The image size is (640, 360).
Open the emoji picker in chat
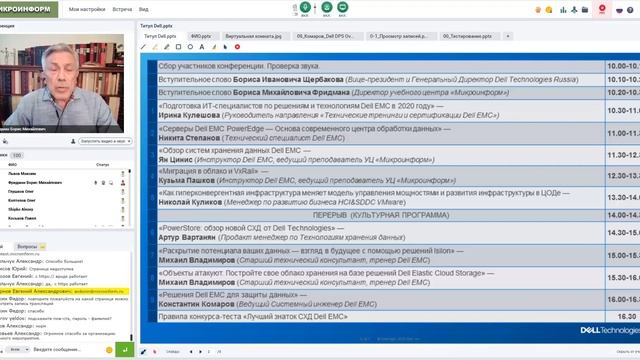point(109,350)
